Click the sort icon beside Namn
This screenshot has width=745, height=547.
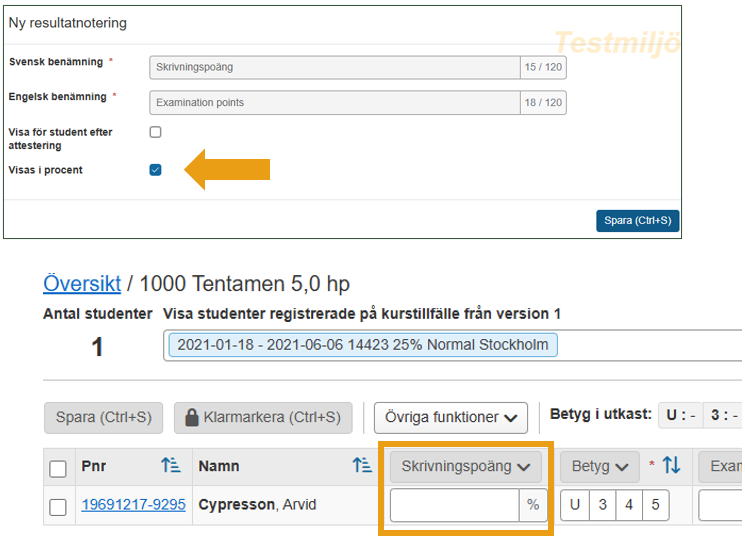point(361,466)
